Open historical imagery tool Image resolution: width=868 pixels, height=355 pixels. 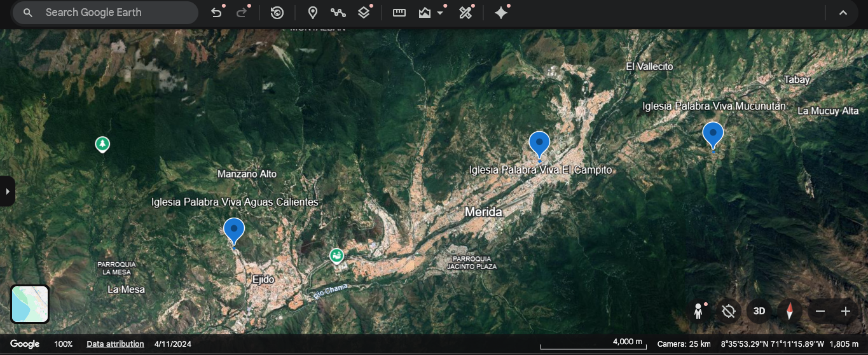[x=277, y=13]
